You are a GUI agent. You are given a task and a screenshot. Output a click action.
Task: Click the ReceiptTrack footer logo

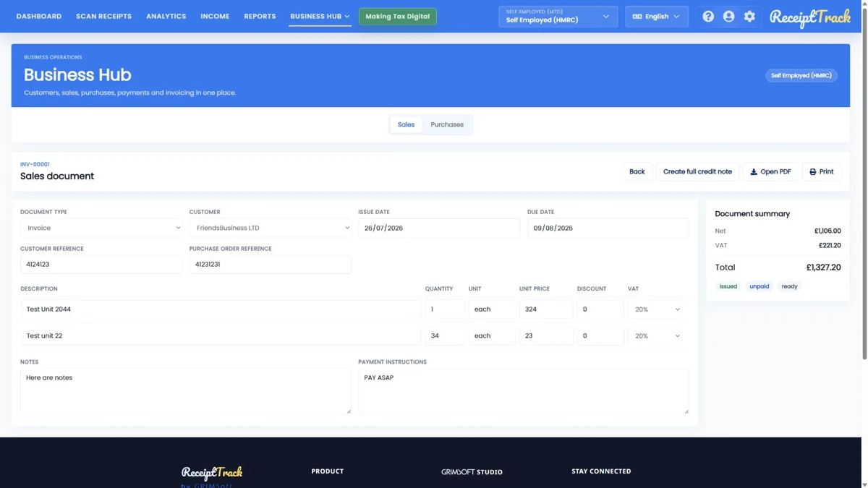click(x=212, y=473)
